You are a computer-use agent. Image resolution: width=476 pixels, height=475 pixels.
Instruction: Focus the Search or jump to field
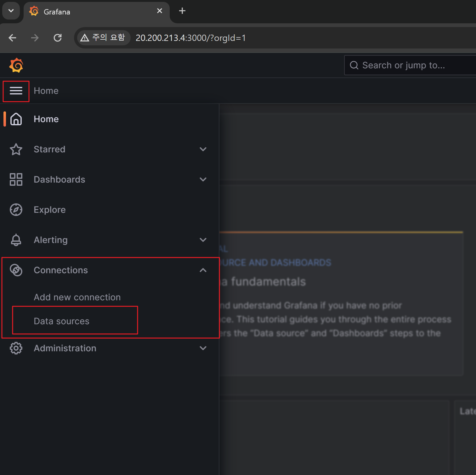click(410, 65)
